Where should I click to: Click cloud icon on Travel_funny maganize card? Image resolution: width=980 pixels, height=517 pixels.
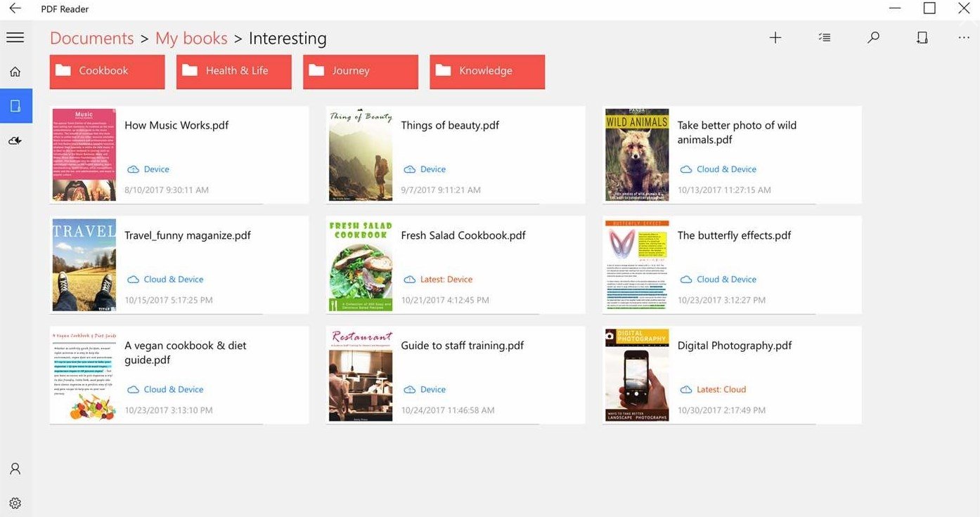[133, 280]
